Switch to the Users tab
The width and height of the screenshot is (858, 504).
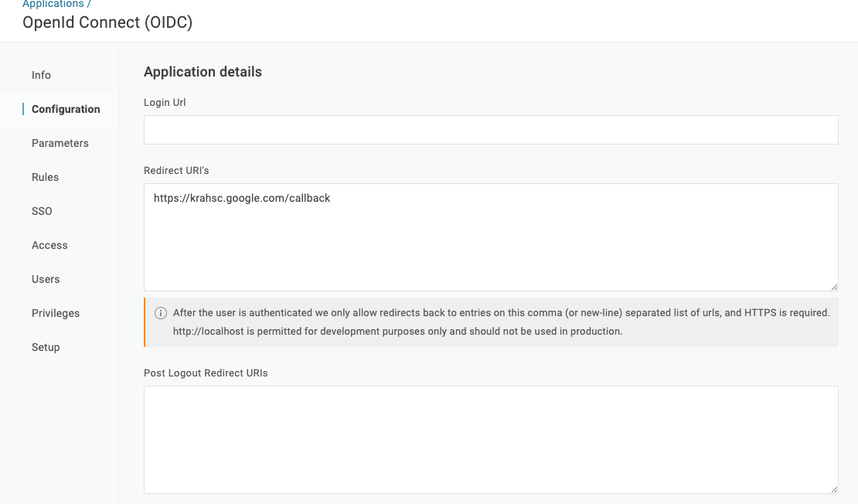click(46, 279)
